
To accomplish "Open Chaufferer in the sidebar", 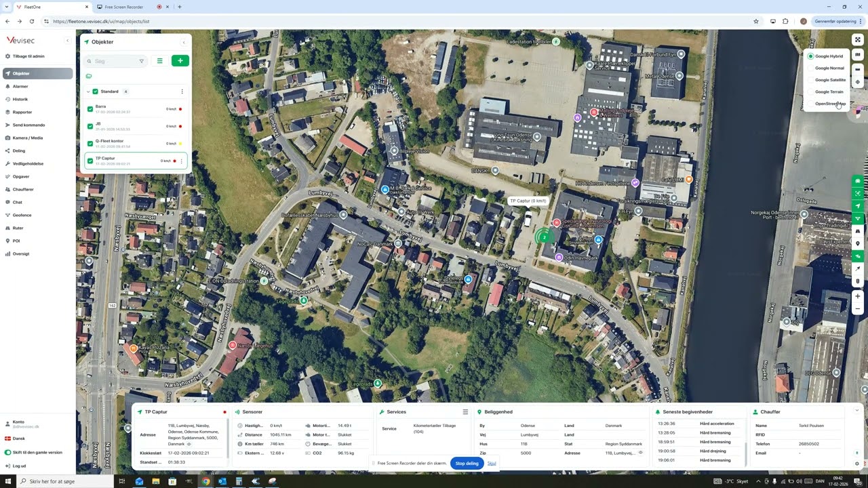I will tap(38, 189).
